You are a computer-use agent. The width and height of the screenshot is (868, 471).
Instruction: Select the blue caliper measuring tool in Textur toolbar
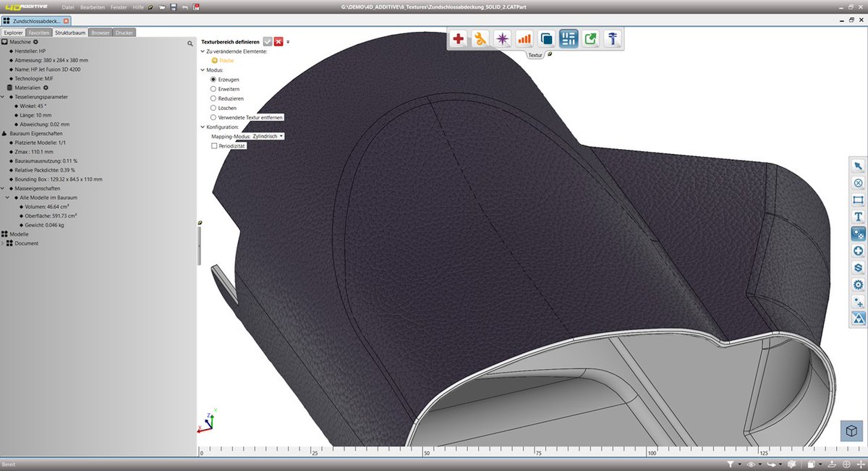coord(612,38)
